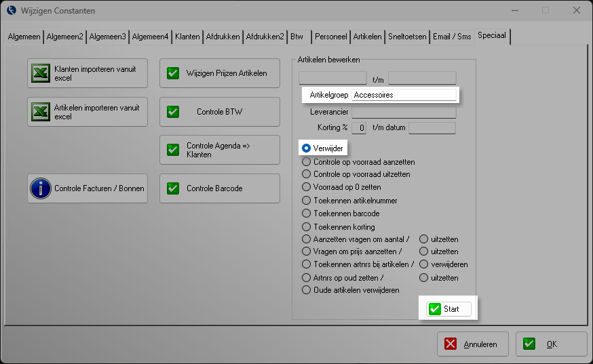Viewport: 593px width, 364px height.
Task: Click the info icon on Controle Facturen / Bonnen
Action: [x=41, y=188]
